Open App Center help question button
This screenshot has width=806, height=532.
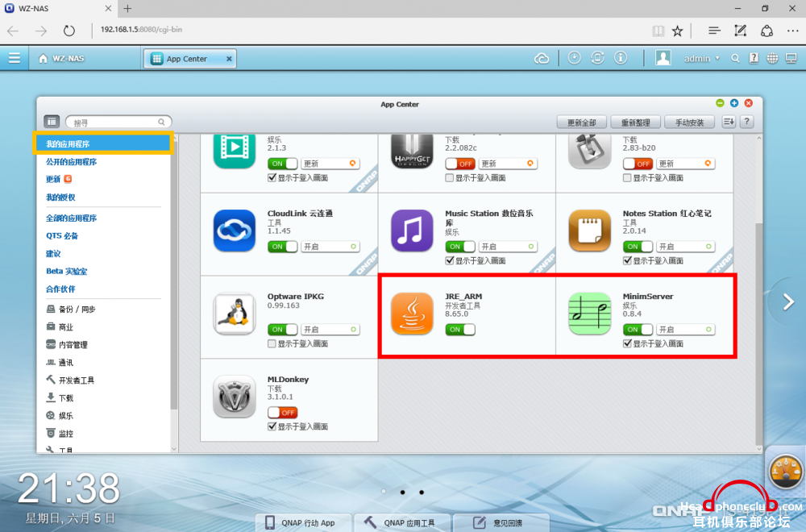click(x=746, y=122)
